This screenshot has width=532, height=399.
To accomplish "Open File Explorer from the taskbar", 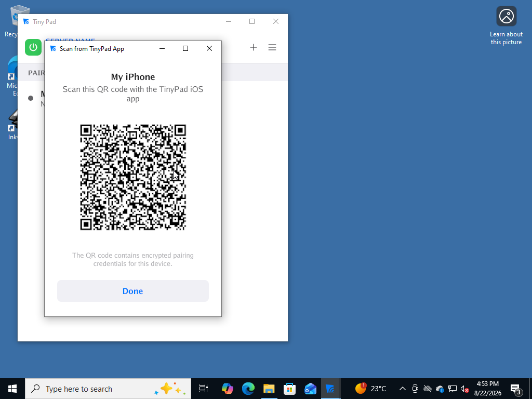I will pyautogui.click(x=269, y=389).
